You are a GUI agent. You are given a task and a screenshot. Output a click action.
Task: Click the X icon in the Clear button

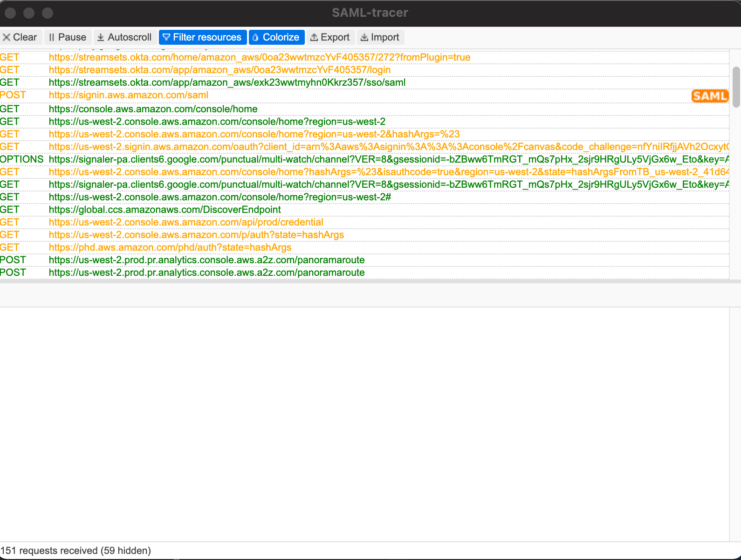pos(7,37)
